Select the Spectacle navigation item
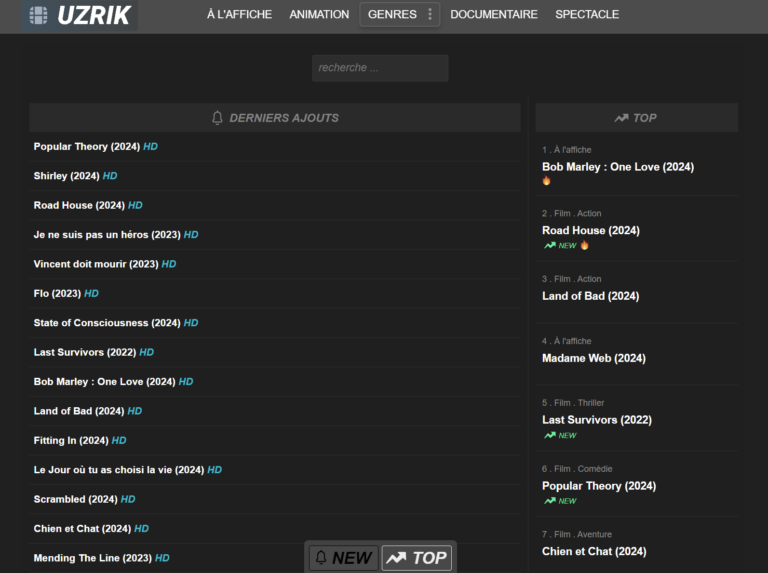 pyautogui.click(x=587, y=14)
